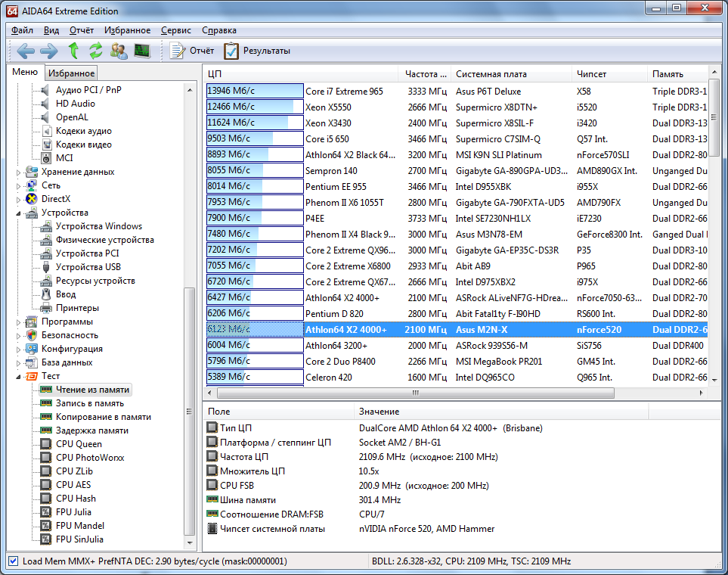This screenshot has height=575, width=728.
Task: Select HD Audio speaker icon item
Action: [45, 104]
